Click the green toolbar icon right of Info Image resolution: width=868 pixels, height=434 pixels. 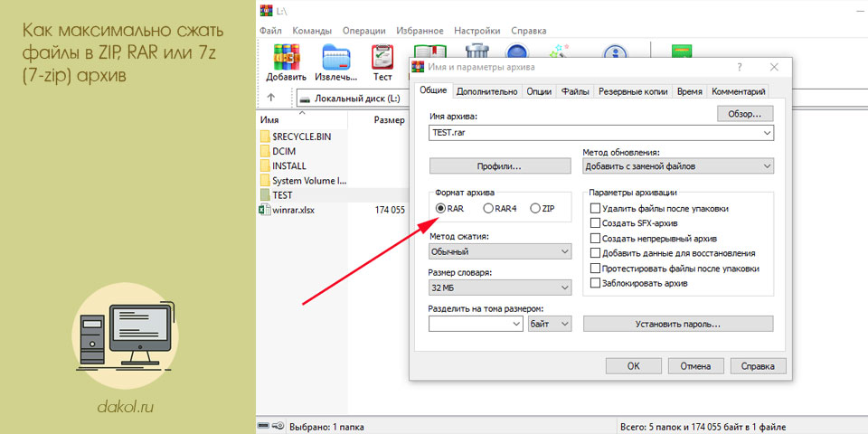tap(682, 51)
